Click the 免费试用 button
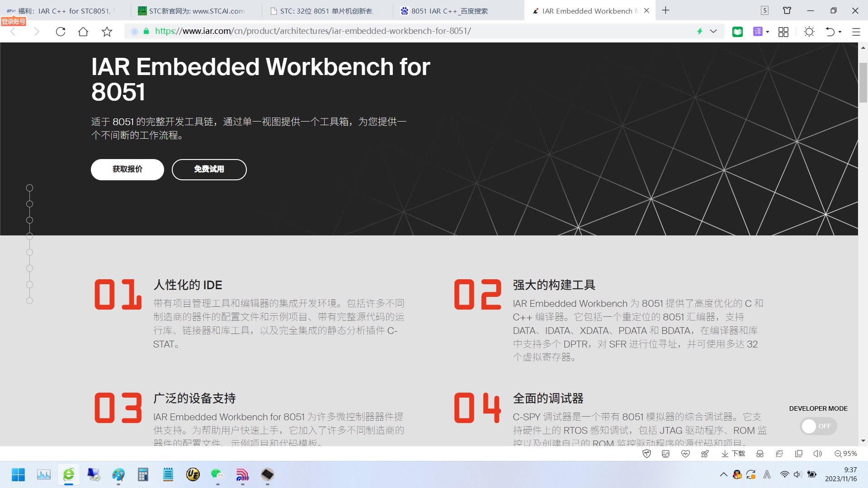 tap(209, 169)
